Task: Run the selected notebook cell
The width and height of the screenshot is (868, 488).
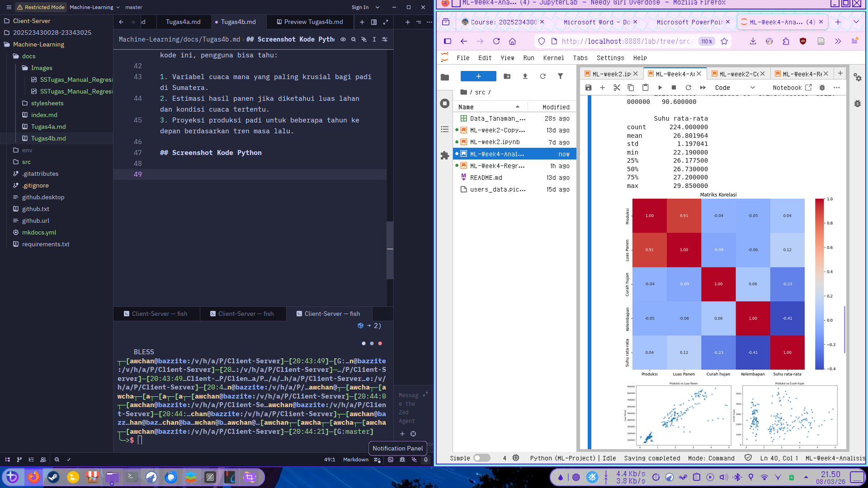Action: click(660, 88)
